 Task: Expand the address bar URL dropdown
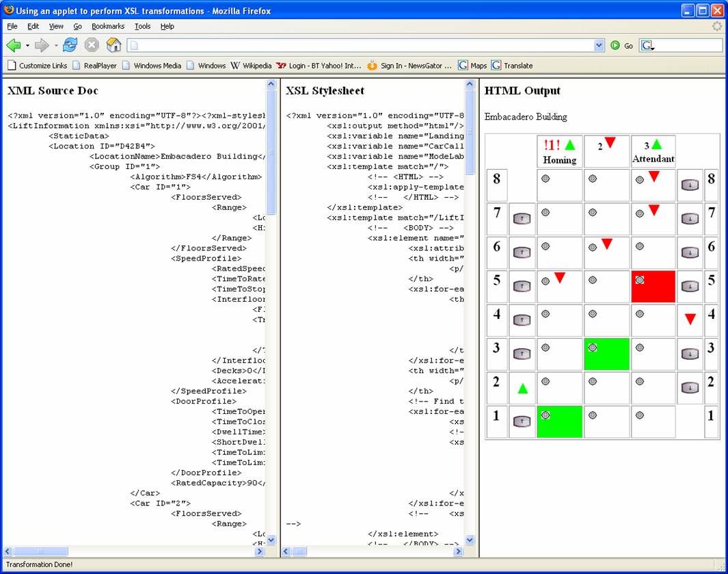599,45
